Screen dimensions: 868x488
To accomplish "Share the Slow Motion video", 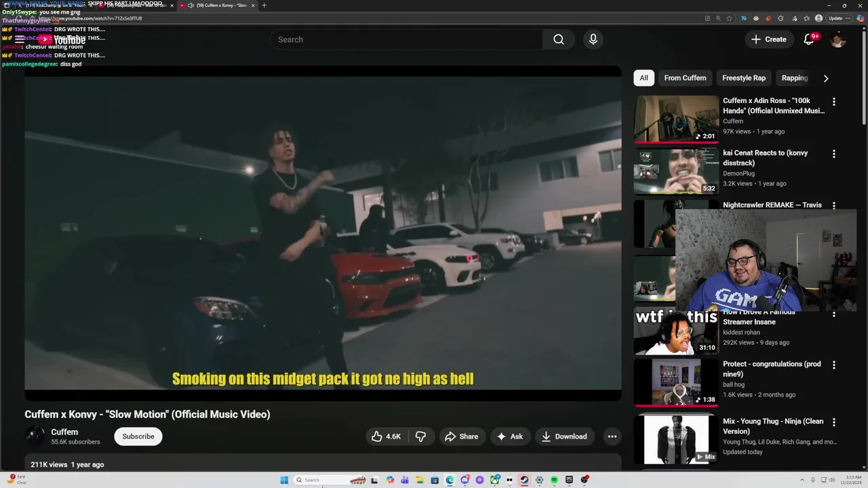I will (462, 436).
